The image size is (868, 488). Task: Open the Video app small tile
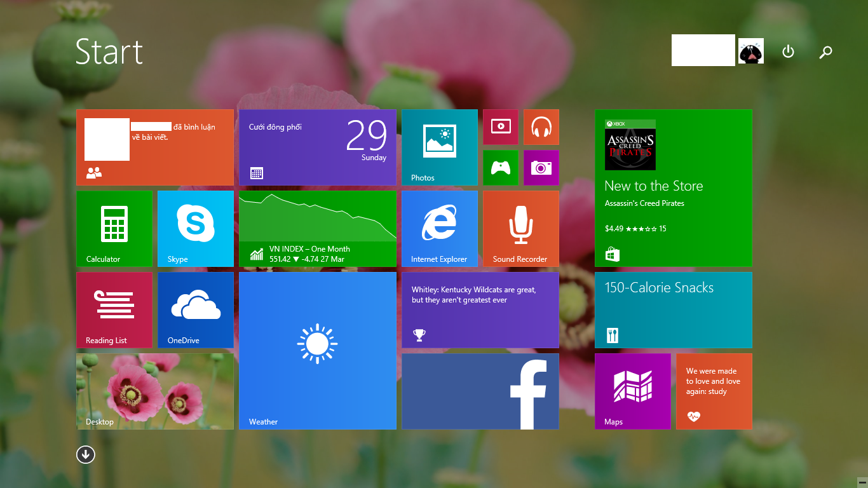pos(501,127)
